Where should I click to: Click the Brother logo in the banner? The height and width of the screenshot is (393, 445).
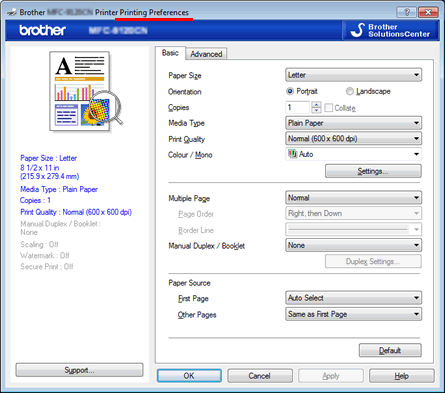click(42, 30)
